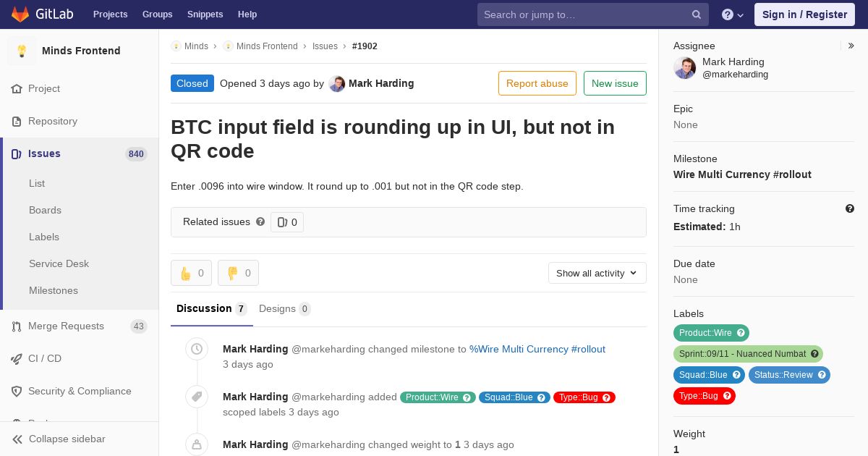Open the help question mark menu

pyautogui.click(x=733, y=14)
